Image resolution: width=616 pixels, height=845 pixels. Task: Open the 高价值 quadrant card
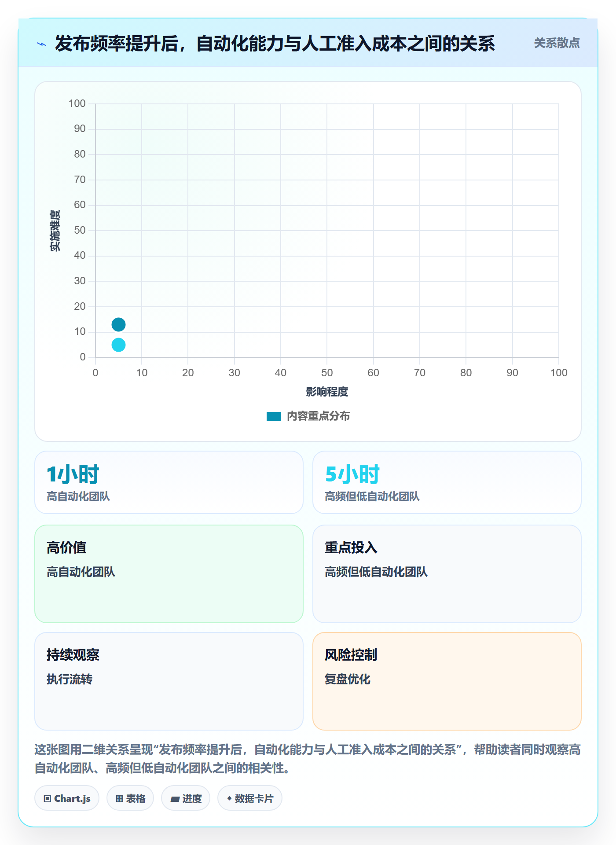(169, 574)
